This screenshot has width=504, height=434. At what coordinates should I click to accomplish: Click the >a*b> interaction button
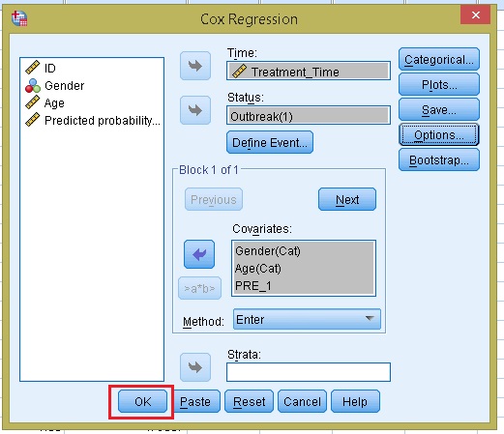[199, 288]
